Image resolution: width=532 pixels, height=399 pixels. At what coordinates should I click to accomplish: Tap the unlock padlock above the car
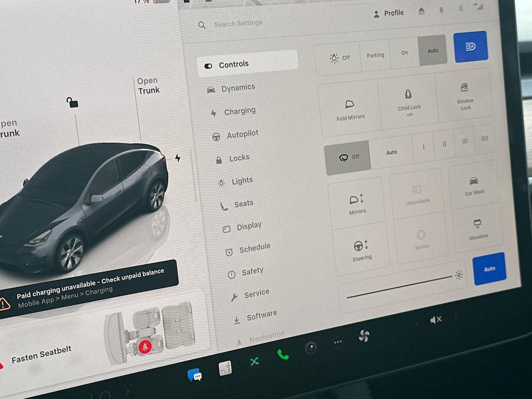point(73,102)
